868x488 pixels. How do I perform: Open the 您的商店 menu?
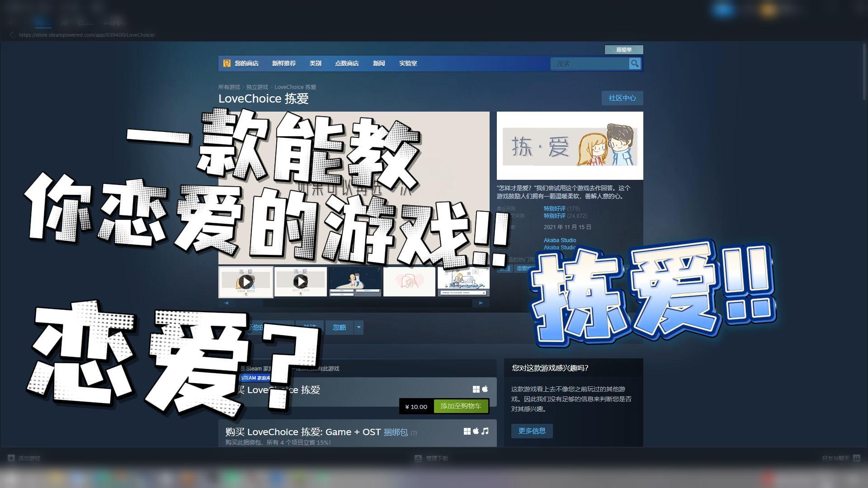[x=246, y=64]
